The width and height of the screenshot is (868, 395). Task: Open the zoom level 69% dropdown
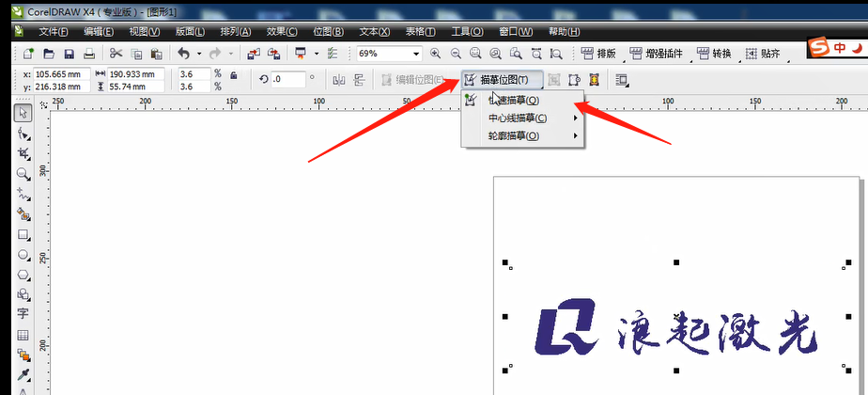click(x=416, y=55)
